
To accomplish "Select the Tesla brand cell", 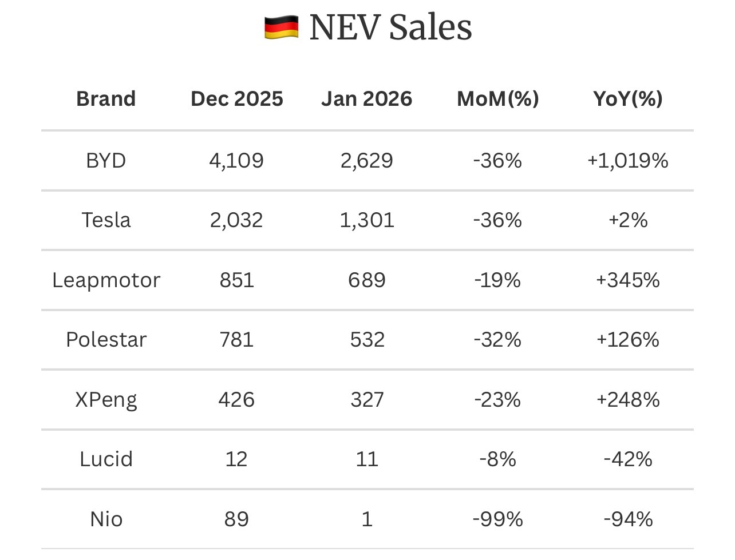I will (106, 220).
